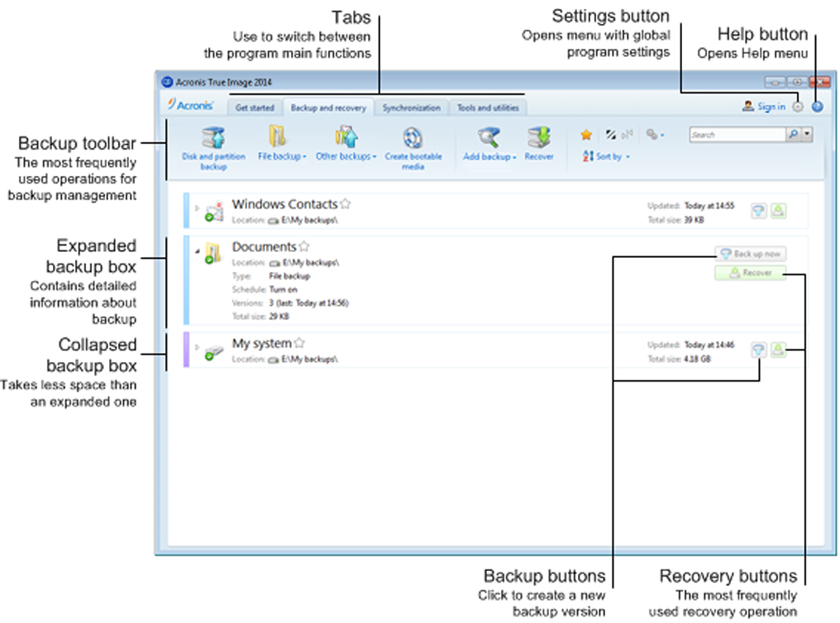Open Create bootable media tool
Image resolution: width=840 pixels, height=623 pixels.
pyautogui.click(x=413, y=139)
